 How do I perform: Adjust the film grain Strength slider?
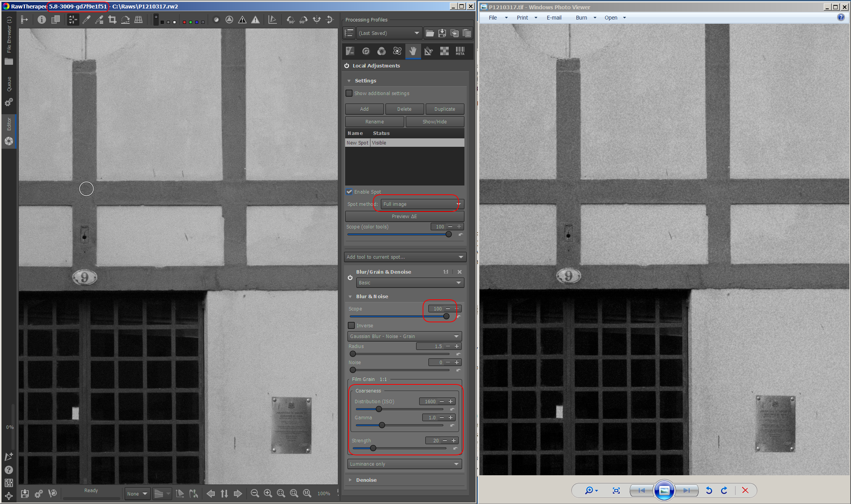click(373, 448)
